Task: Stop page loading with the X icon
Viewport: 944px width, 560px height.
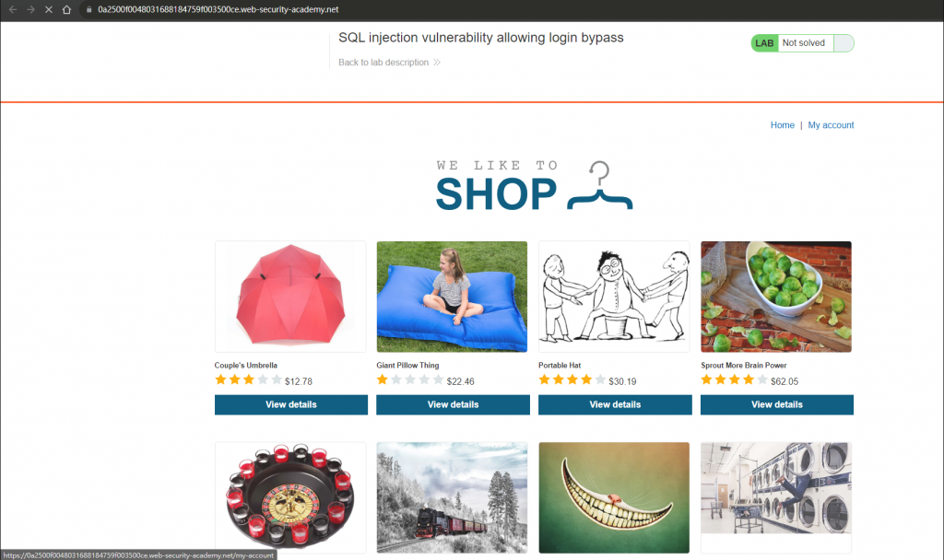Action: tap(49, 9)
